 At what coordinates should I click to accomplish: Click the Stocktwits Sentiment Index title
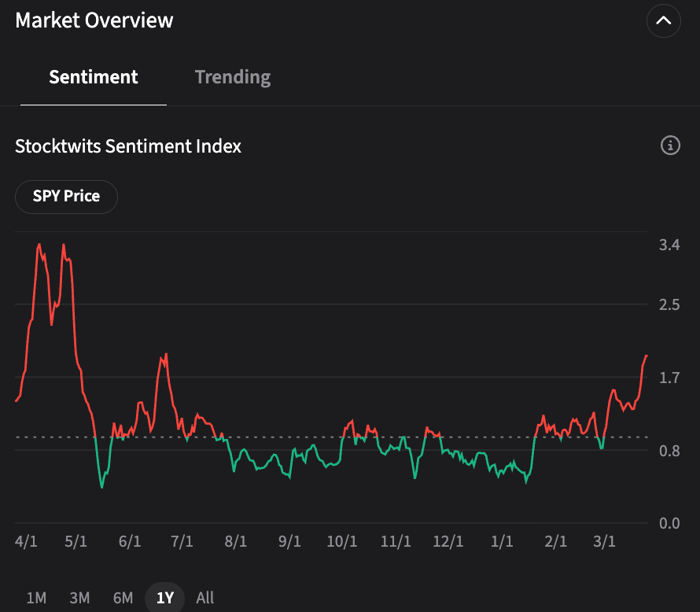(x=128, y=146)
